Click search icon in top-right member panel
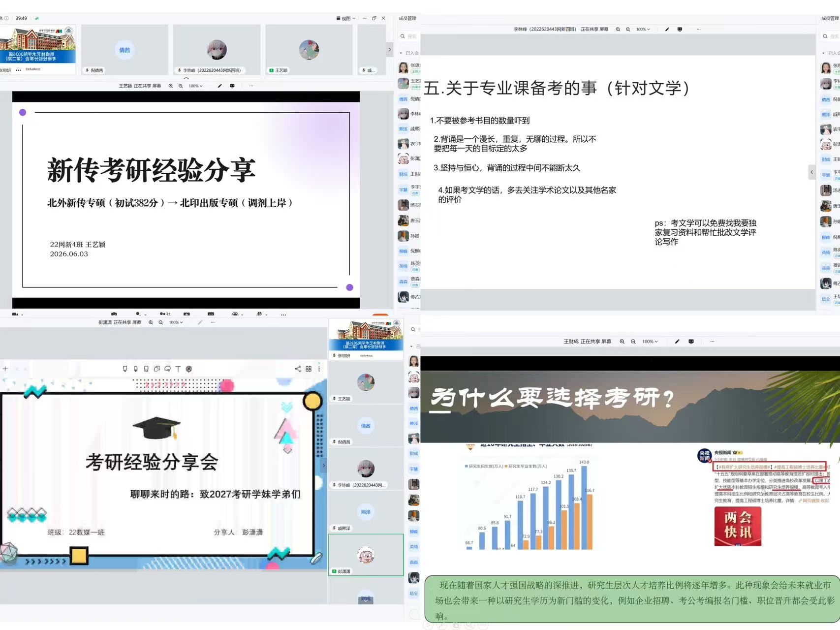This screenshot has width=840, height=630. (825, 36)
